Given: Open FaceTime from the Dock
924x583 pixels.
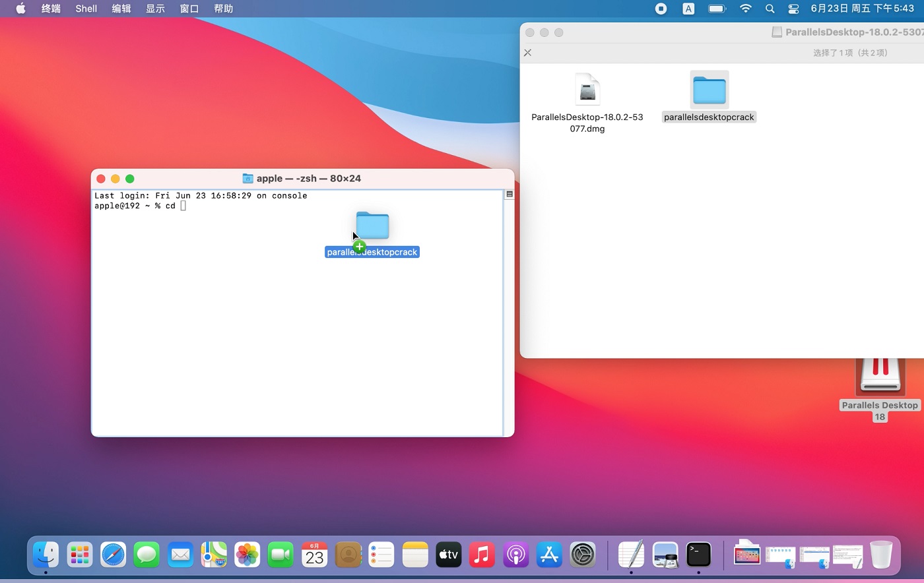Looking at the screenshot, I should click(281, 555).
